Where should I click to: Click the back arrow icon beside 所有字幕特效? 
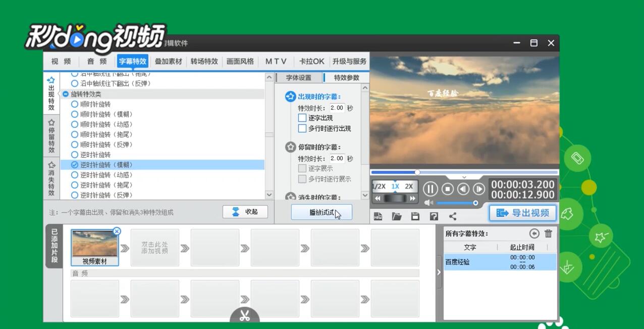[534, 233]
